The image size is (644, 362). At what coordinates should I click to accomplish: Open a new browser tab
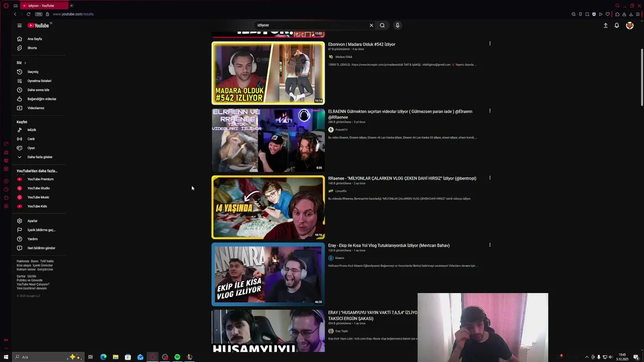[71, 6]
